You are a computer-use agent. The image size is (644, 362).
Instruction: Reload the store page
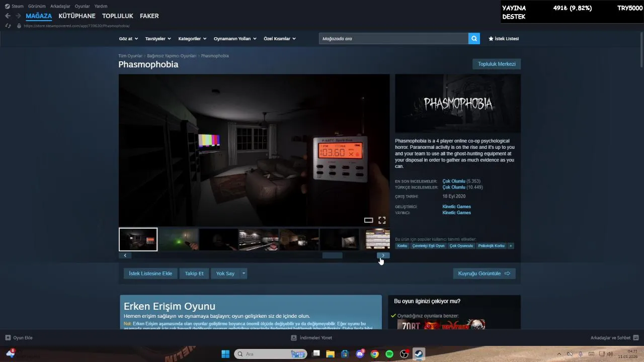pyautogui.click(x=8, y=26)
